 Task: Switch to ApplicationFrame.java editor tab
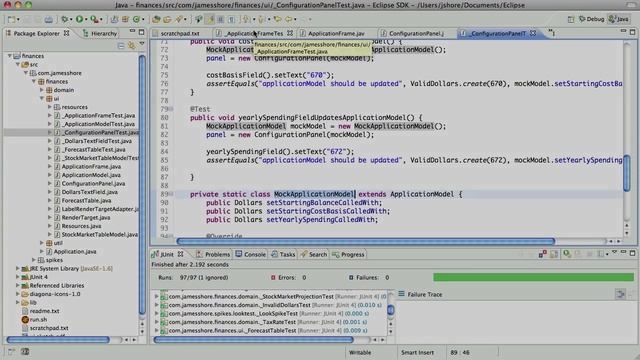[x=336, y=33]
